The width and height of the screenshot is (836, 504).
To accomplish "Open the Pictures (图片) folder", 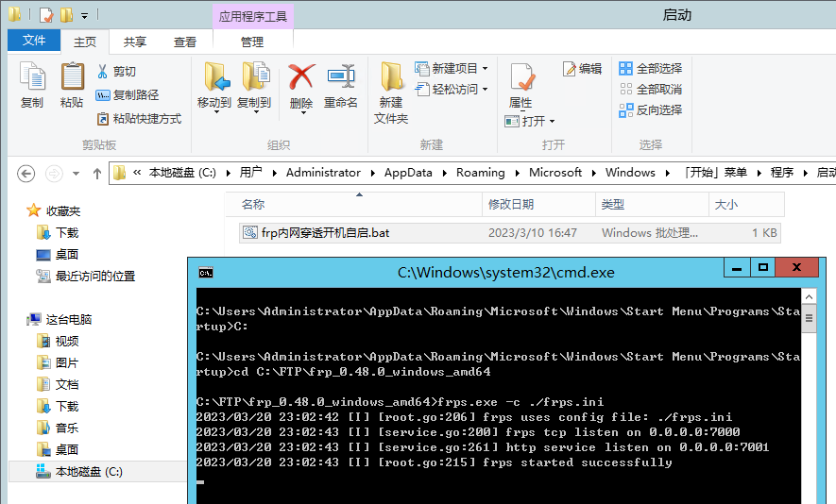I will (x=59, y=362).
